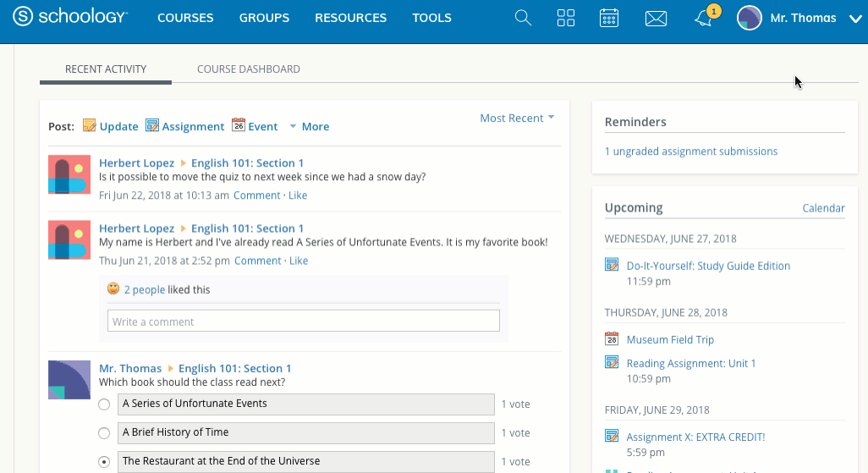Click the emoji icon beside 2 people liked
Image resolution: width=868 pixels, height=473 pixels.
[x=113, y=289]
